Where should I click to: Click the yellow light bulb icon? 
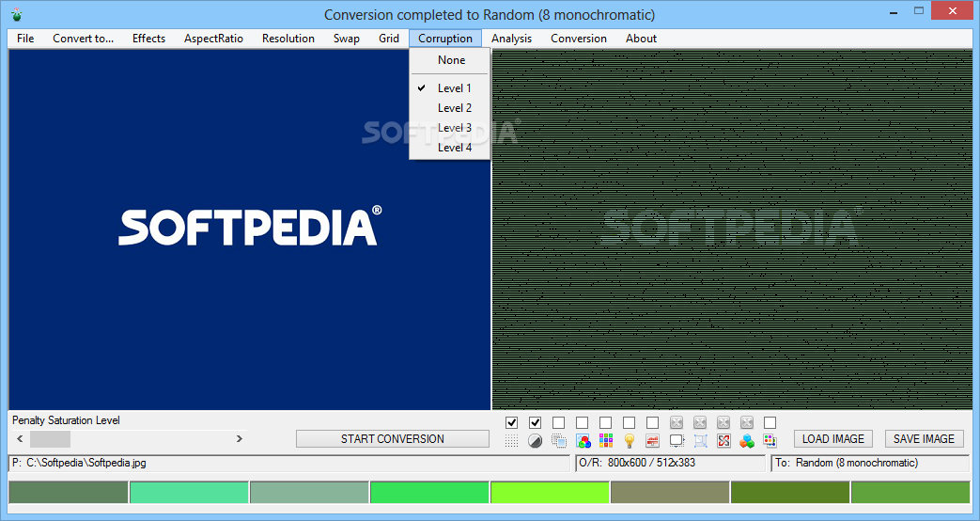[630, 440]
